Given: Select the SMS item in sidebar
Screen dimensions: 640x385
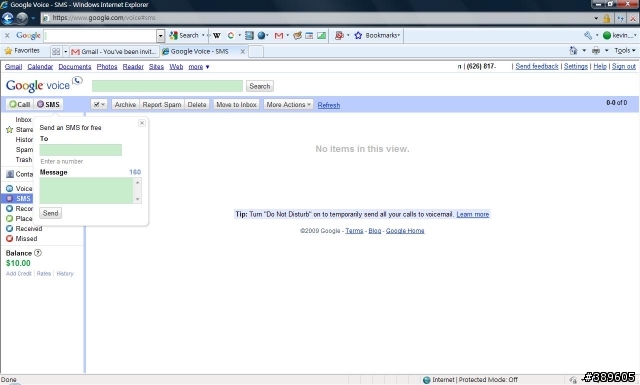Looking at the screenshot, I should pos(17,199).
